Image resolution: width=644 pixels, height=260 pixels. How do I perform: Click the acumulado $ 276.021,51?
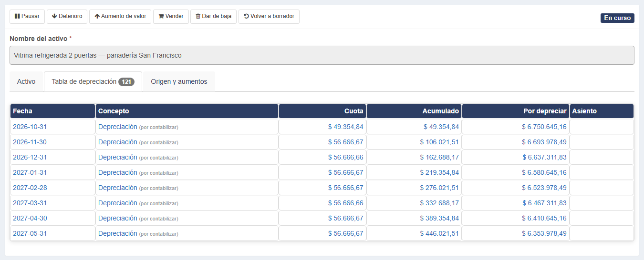439,188
